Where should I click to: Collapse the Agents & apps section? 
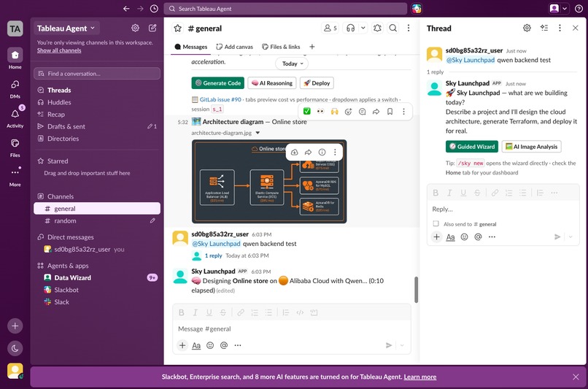[x=68, y=266]
